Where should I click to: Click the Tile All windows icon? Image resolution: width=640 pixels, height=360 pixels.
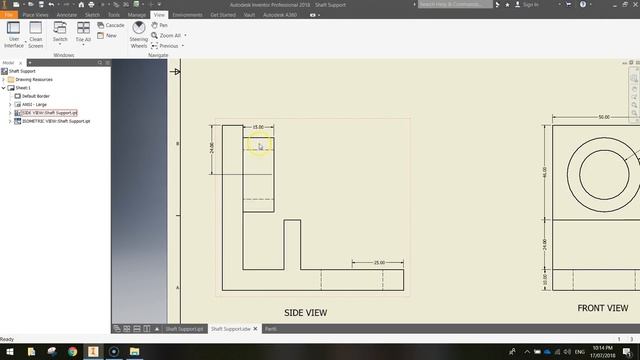83,29
